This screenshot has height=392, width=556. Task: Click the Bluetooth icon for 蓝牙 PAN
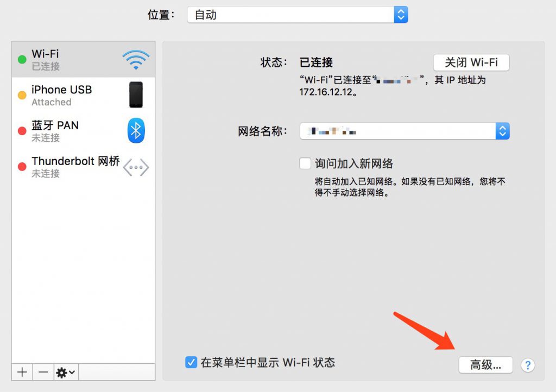(x=136, y=131)
